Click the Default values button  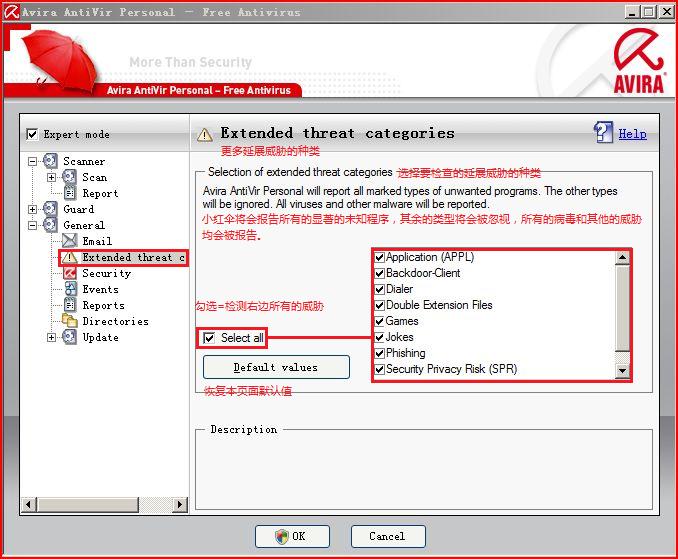[x=276, y=367]
